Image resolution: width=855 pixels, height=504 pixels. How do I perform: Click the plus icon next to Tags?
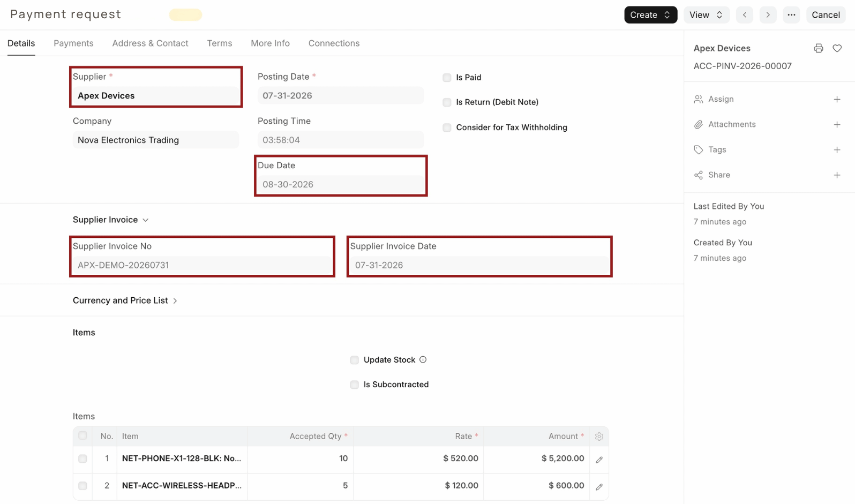point(837,149)
